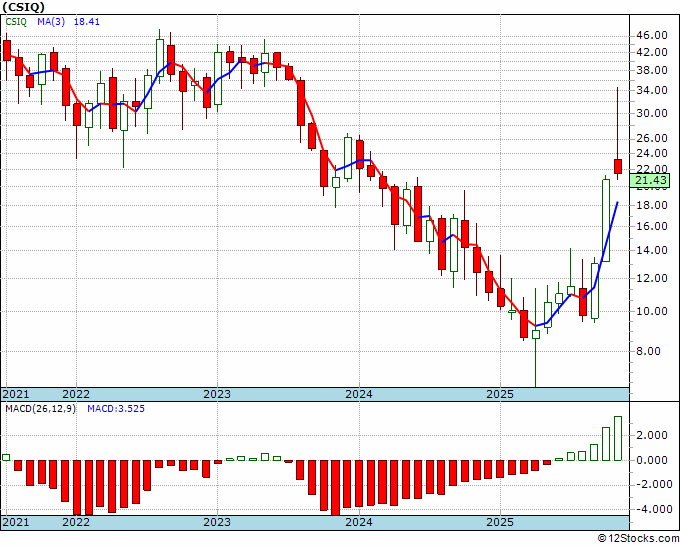680x546 pixels.
Task: Click the latest red candlestick body near 22
Action: (618, 167)
